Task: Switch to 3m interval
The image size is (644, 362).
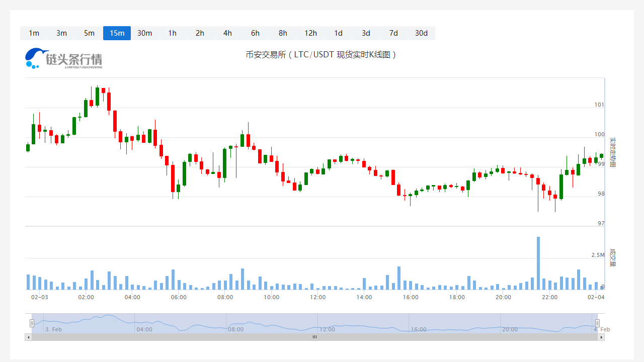Action: pyautogui.click(x=61, y=33)
